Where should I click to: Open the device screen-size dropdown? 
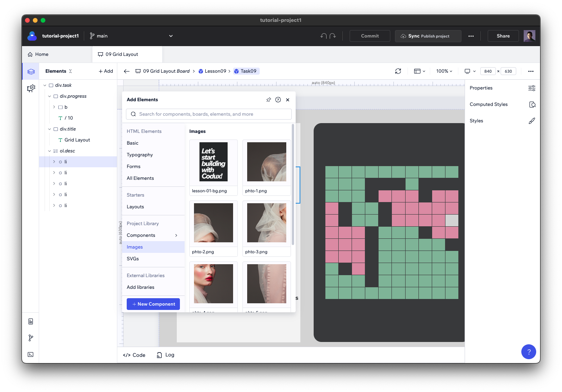point(470,71)
